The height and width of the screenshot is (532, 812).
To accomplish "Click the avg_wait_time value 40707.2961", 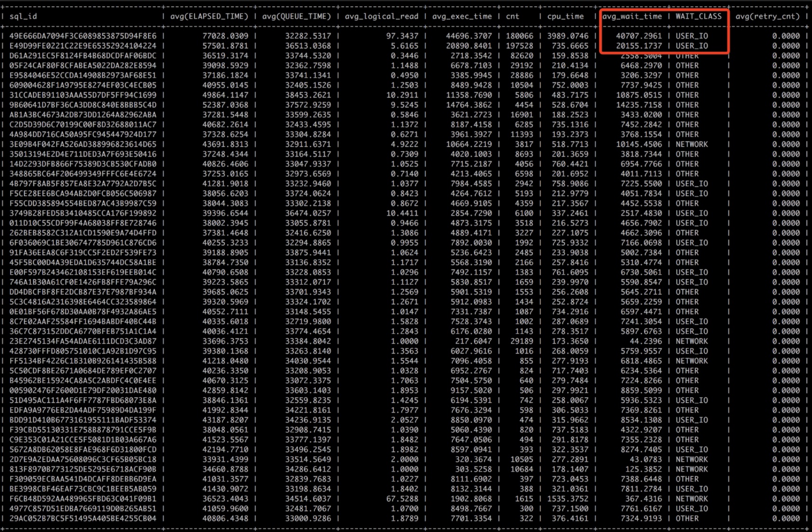I will 639,36.
